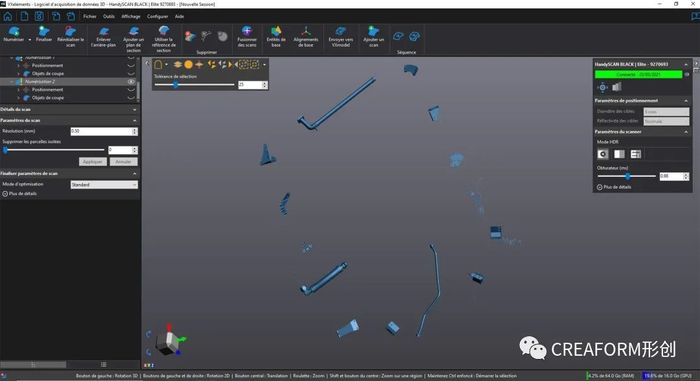The height and width of the screenshot is (381, 700).
Task: Toggle visibility eye of Numérisation 2
Action: [x=131, y=82]
